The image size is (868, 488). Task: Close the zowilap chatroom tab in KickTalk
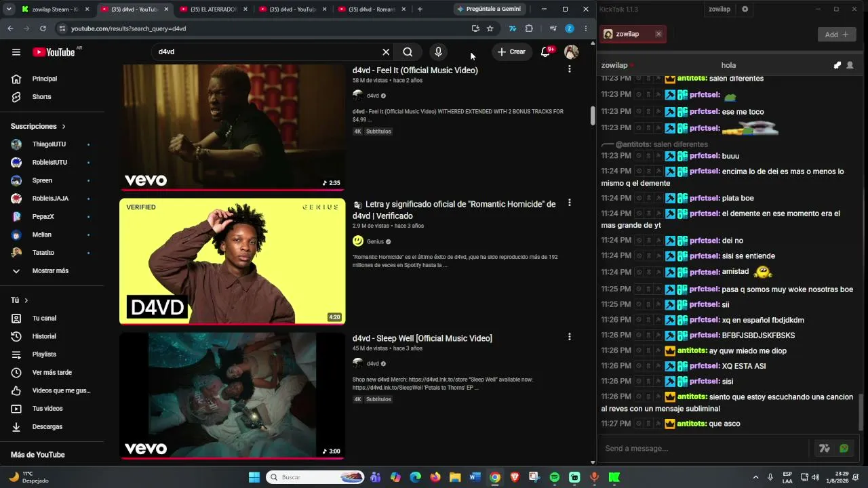tap(658, 34)
